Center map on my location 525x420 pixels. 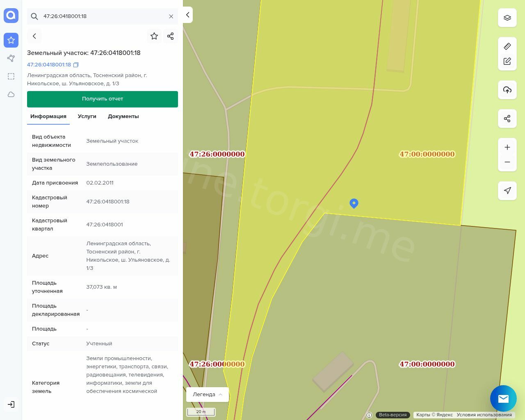click(x=507, y=191)
